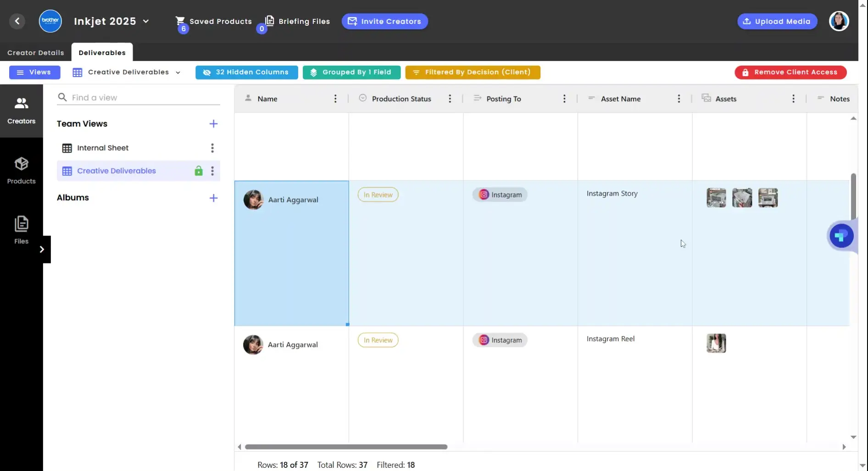Open the Internal Sheet view options menu

pos(212,148)
